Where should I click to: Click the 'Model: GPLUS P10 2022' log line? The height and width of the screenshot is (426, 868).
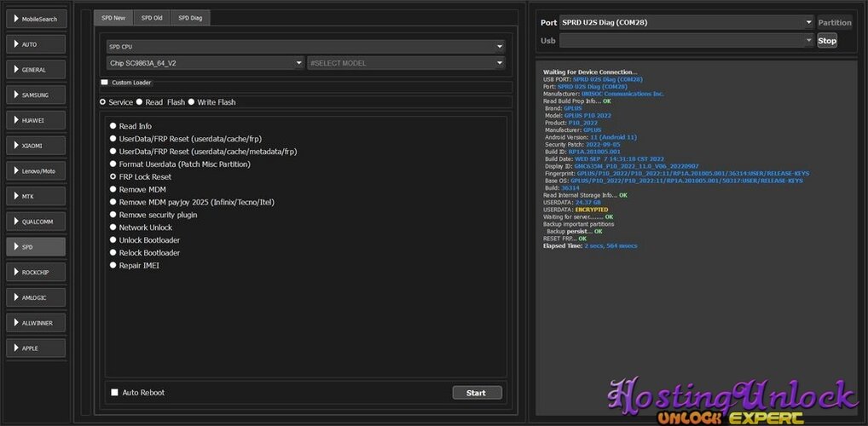578,116
